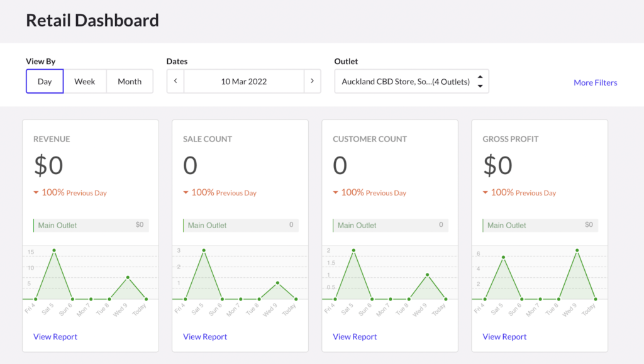The image size is (644, 364).
Task: Open More Filters
Action: (595, 82)
